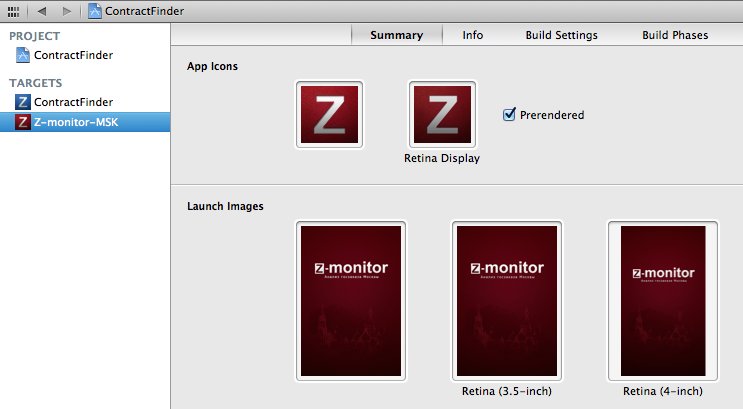Image resolution: width=743 pixels, height=409 pixels.
Task: Select ContractFinder under PROJECT
Action: pos(73,55)
